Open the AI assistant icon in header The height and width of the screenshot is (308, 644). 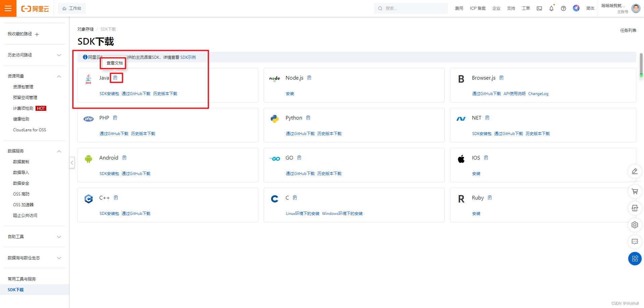(x=576, y=8)
